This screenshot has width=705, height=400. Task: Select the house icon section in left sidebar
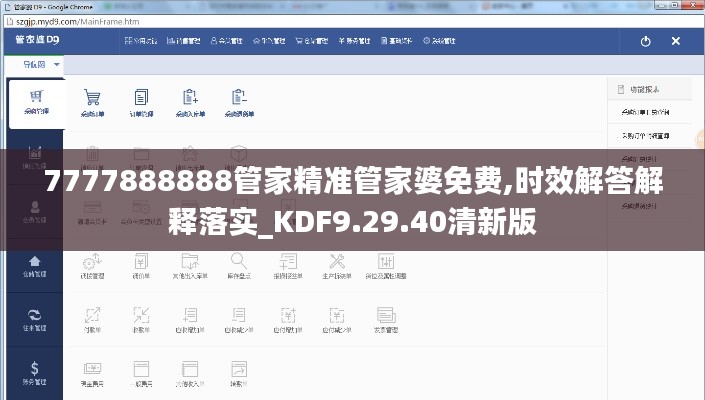tap(35, 264)
